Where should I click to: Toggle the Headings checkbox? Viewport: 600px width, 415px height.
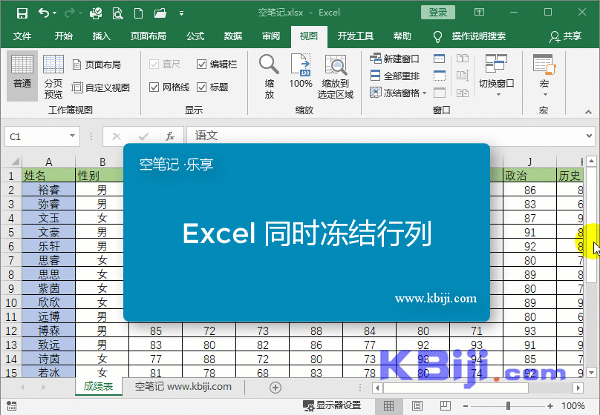tap(202, 87)
